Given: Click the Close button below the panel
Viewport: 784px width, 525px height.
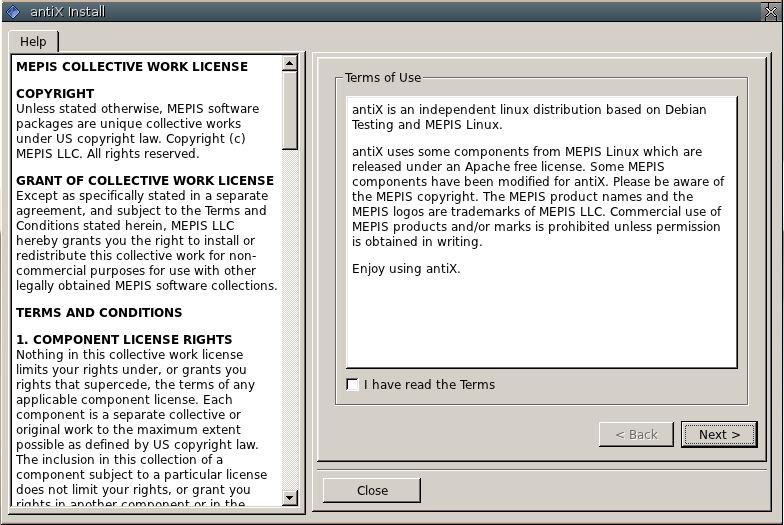Looking at the screenshot, I should [x=372, y=490].
